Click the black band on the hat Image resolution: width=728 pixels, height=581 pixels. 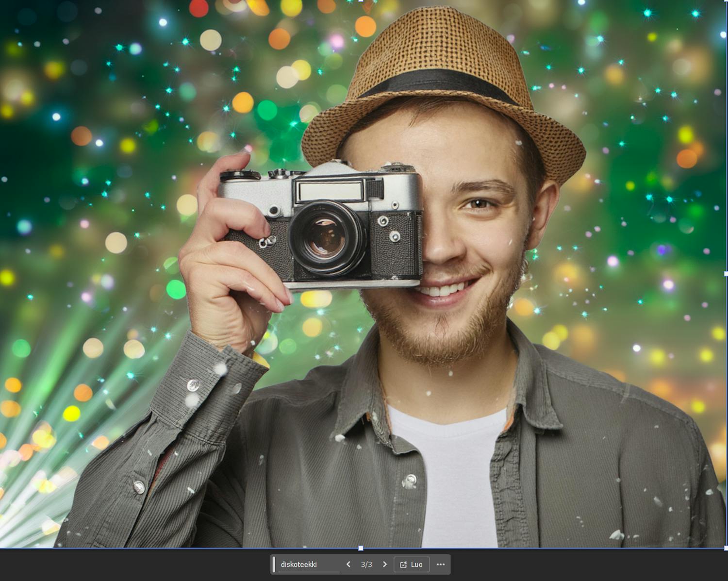(x=437, y=83)
